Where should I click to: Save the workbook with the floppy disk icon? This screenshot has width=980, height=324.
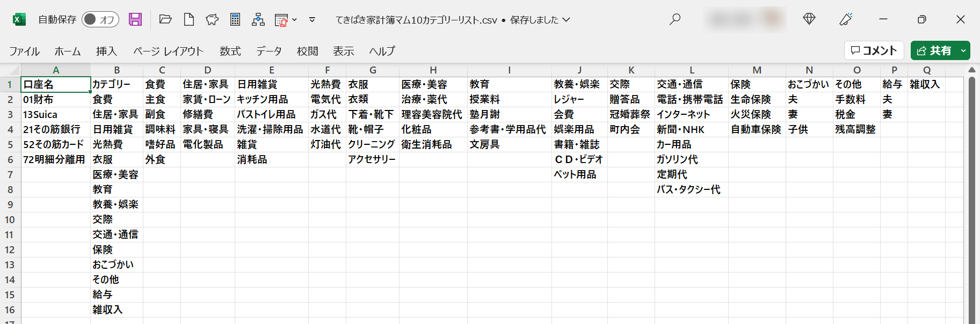tap(135, 20)
